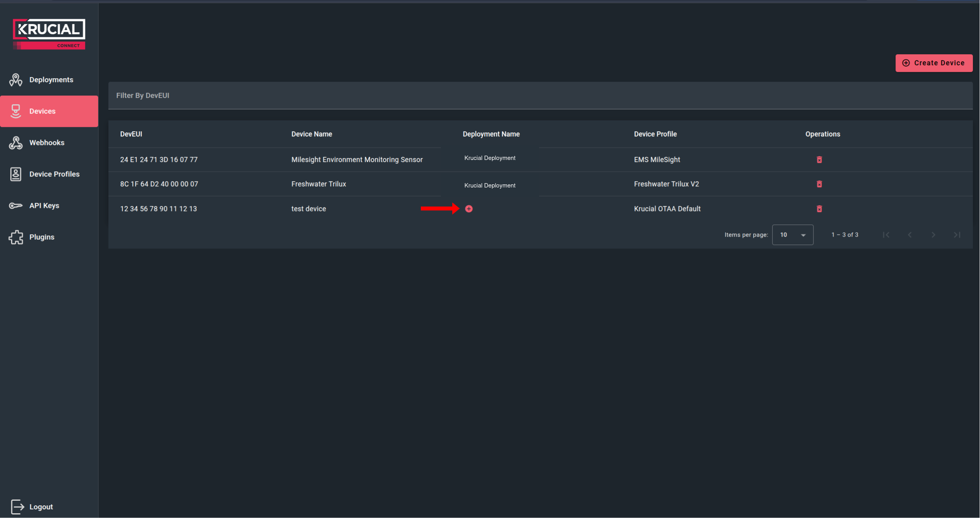Click the Krucial Connect logo
980x518 pixels.
click(x=49, y=33)
